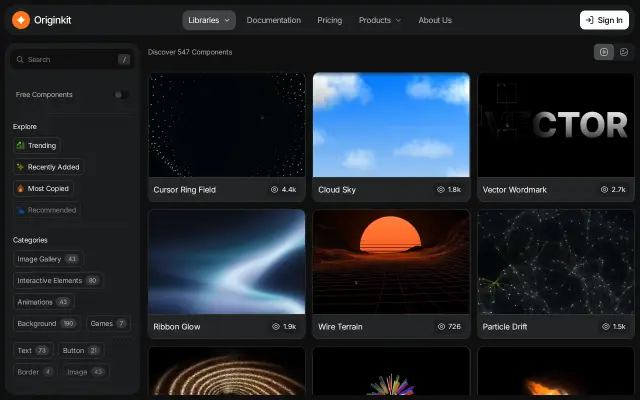Click the Recommended thumbs-up icon

(x=20, y=211)
